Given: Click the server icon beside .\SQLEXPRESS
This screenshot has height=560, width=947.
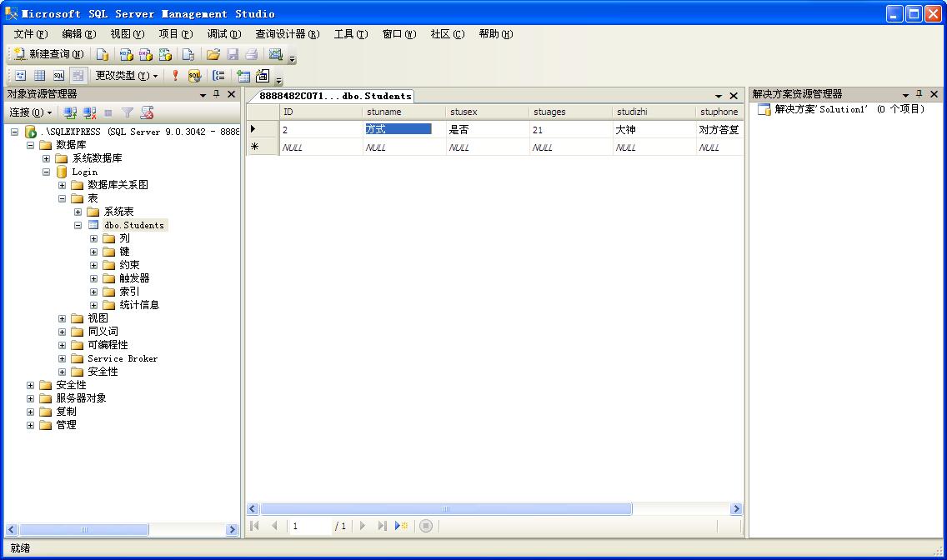Looking at the screenshot, I should click(30, 132).
